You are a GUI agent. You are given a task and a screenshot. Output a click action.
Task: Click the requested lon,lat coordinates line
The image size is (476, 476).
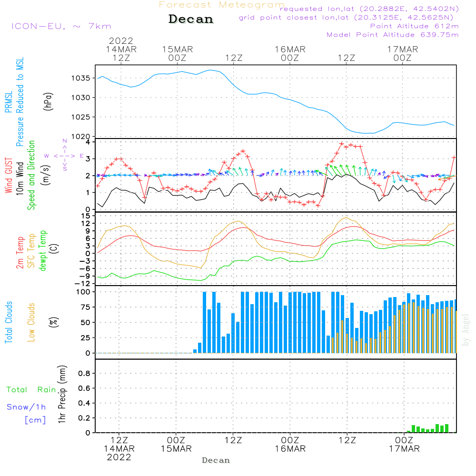click(369, 9)
